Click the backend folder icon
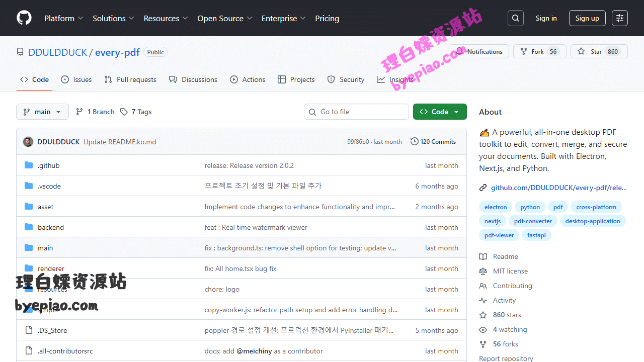Image resolution: width=644 pixels, height=362 pixels. (29, 227)
